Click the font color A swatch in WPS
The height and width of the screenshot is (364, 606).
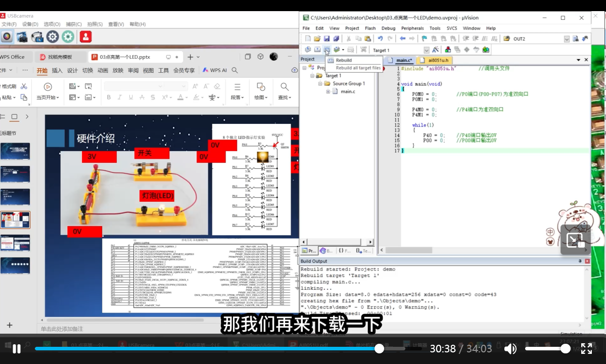pos(180,98)
